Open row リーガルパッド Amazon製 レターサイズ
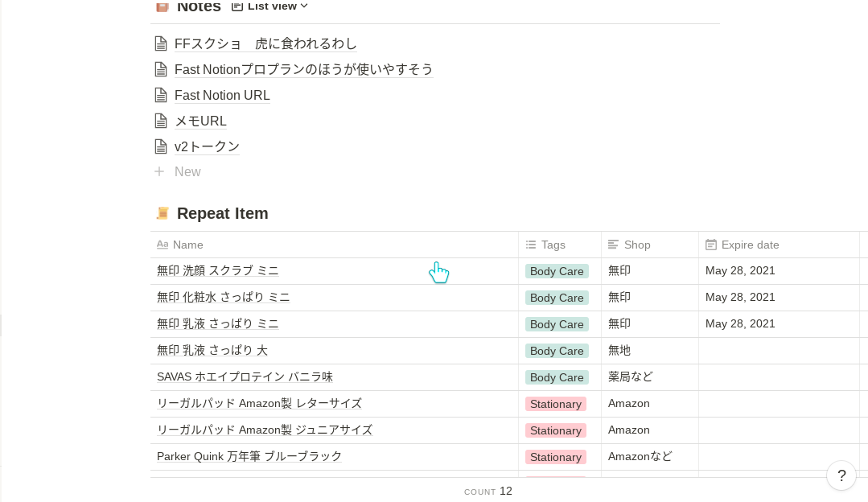868x502 pixels. [x=259, y=404]
